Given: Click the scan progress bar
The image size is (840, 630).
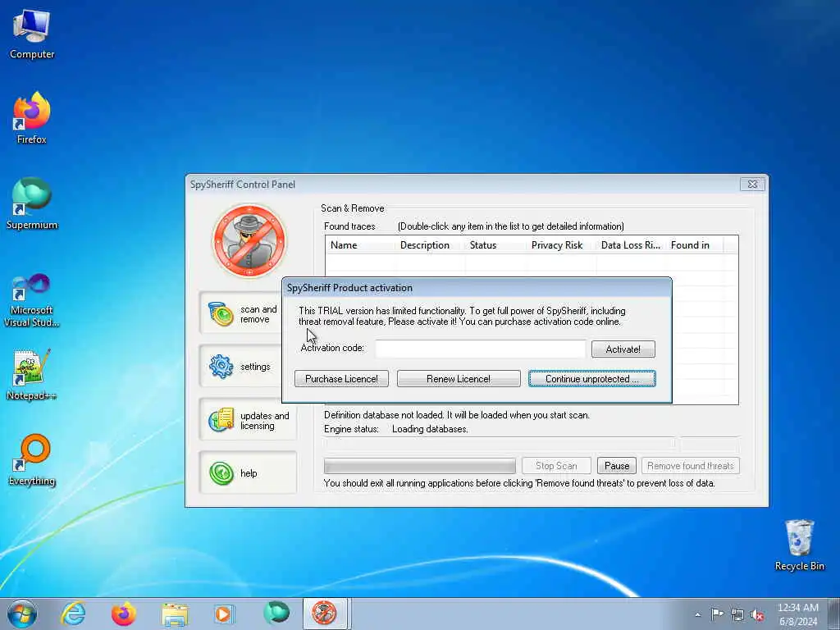Looking at the screenshot, I should click(419, 466).
